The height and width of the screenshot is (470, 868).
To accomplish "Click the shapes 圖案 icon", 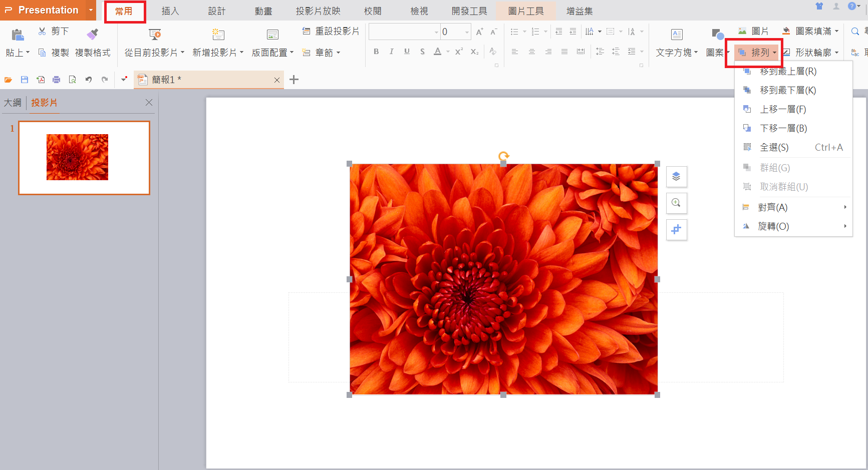I will pyautogui.click(x=717, y=34).
